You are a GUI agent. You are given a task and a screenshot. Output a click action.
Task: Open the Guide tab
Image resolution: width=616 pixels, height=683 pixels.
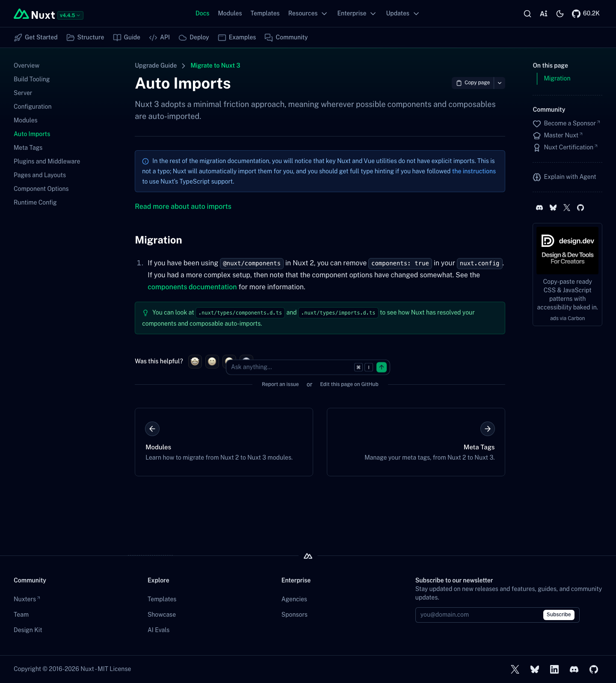tap(127, 38)
